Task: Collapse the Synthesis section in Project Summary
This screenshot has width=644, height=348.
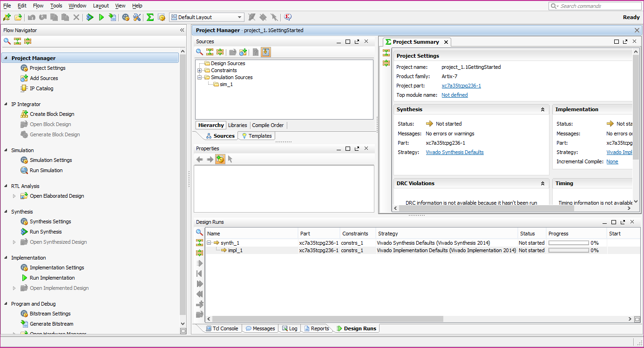Action: [x=542, y=109]
